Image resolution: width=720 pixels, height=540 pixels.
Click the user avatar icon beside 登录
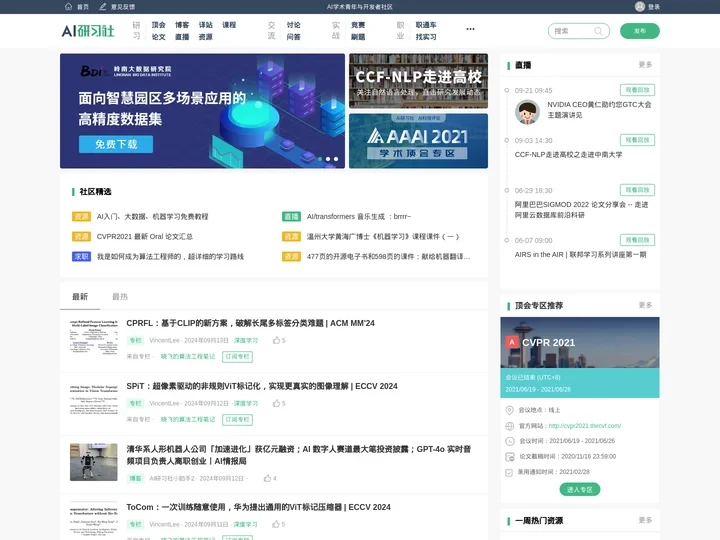coord(640,6)
